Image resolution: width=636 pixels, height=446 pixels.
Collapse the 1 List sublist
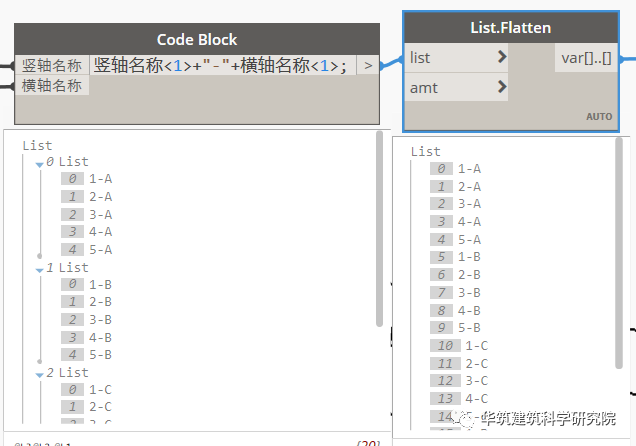(39, 270)
